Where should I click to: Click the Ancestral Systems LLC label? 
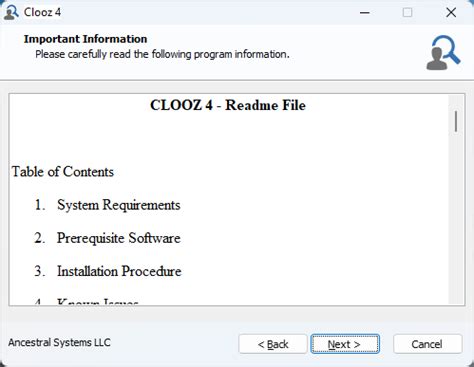(59, 342)
